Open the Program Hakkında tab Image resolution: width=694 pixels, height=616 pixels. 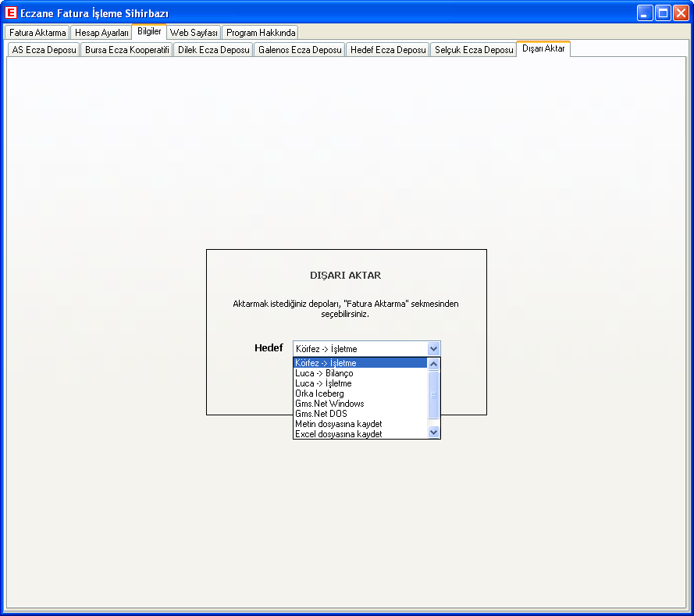pos(260,33)
